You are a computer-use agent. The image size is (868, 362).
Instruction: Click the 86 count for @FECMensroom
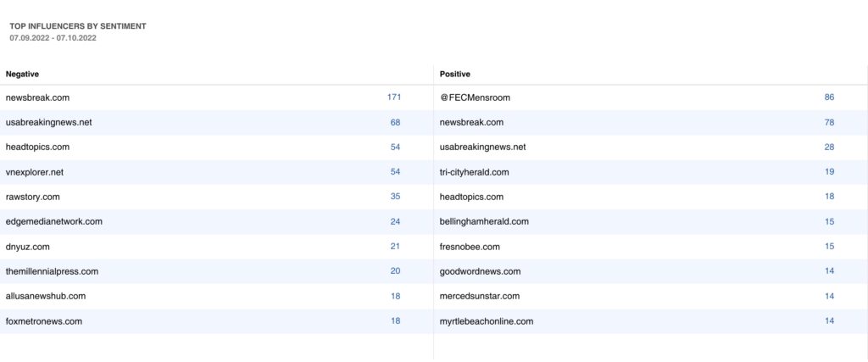(829, 97)
